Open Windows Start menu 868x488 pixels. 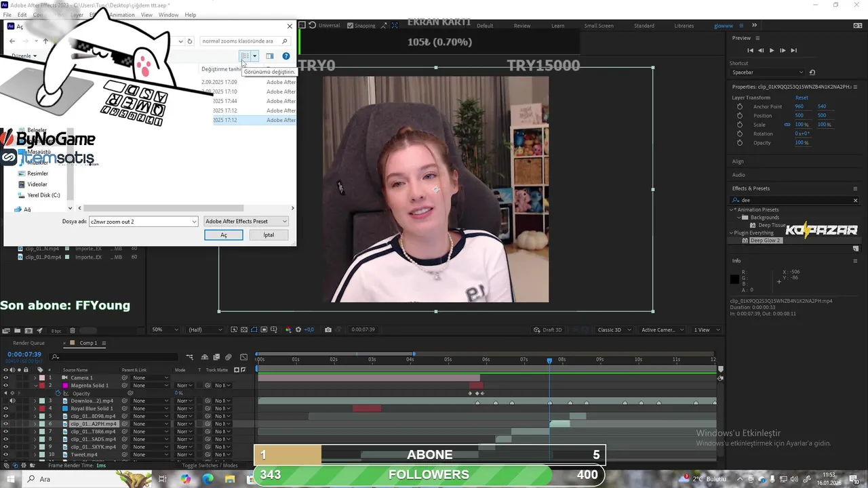12,479
